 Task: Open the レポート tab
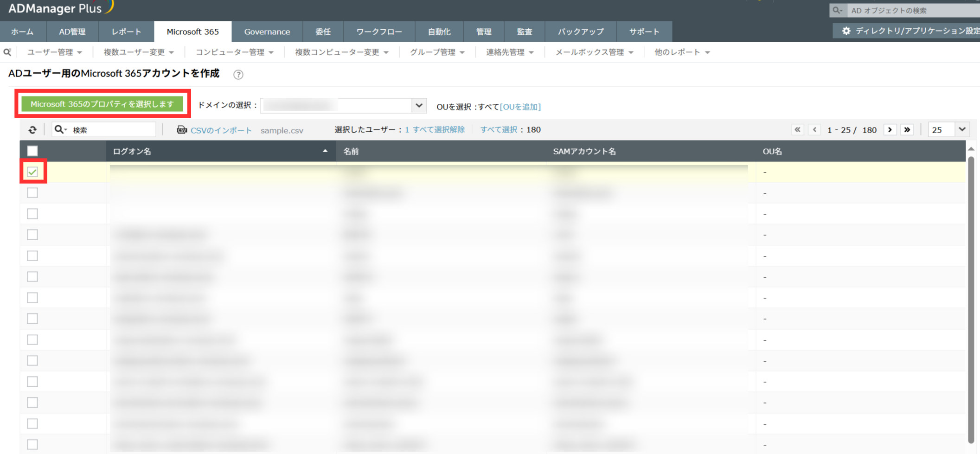(x=126, y=32)
